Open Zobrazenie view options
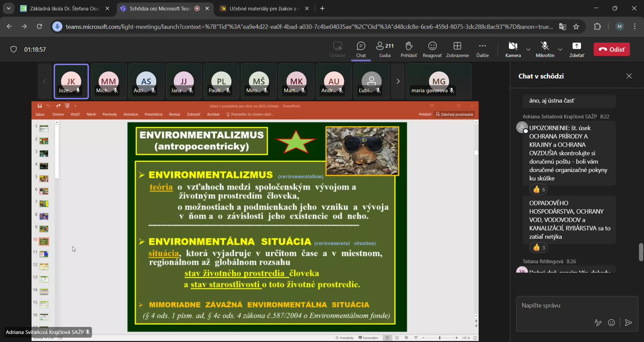644x342 pixels. point(458,49)
